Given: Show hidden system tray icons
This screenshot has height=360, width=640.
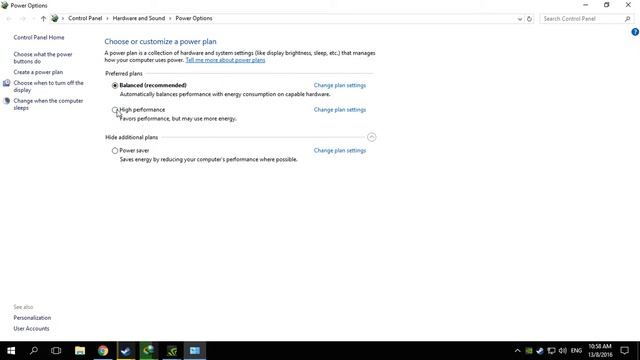Looking at the screenshot, I should pyautogui.click(x=518, y=351).
